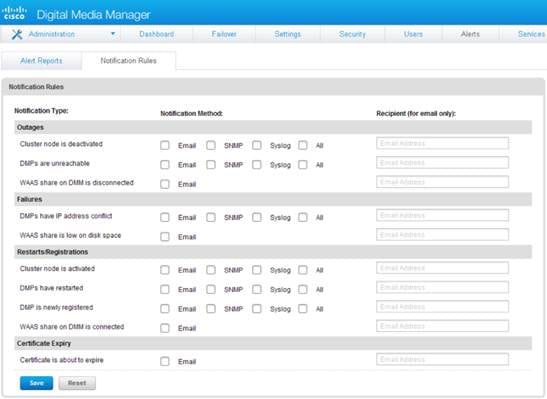Screen dimensions: 547x399
Task: Enable Syslog for DMPs have restarted
Action: click(x=257, y=289)
